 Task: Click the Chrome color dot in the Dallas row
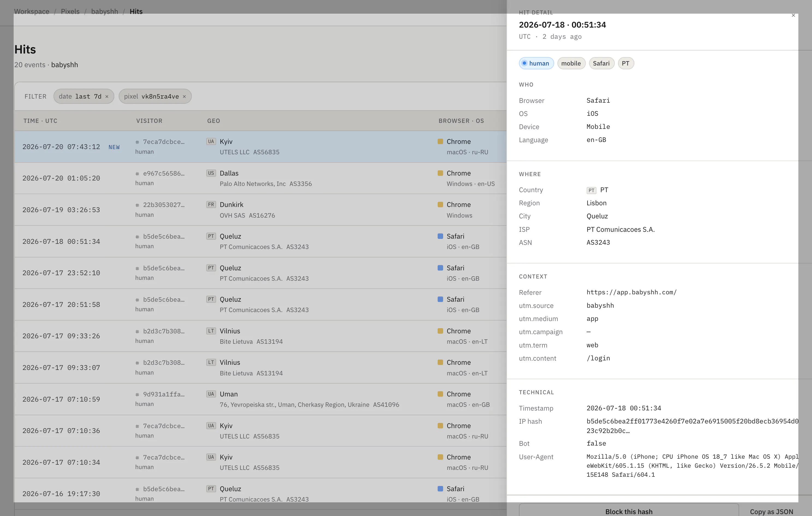tap(440, 173)
